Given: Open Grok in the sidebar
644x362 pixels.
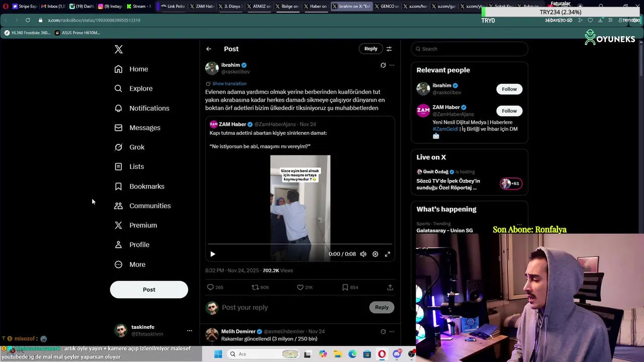Looking at the screenshot, I should (129, 147).
